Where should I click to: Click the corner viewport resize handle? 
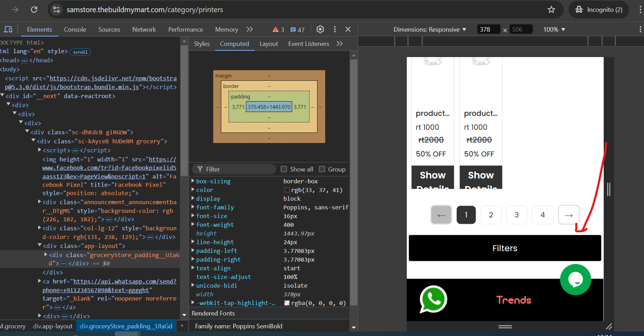click(x=609, y=326)
